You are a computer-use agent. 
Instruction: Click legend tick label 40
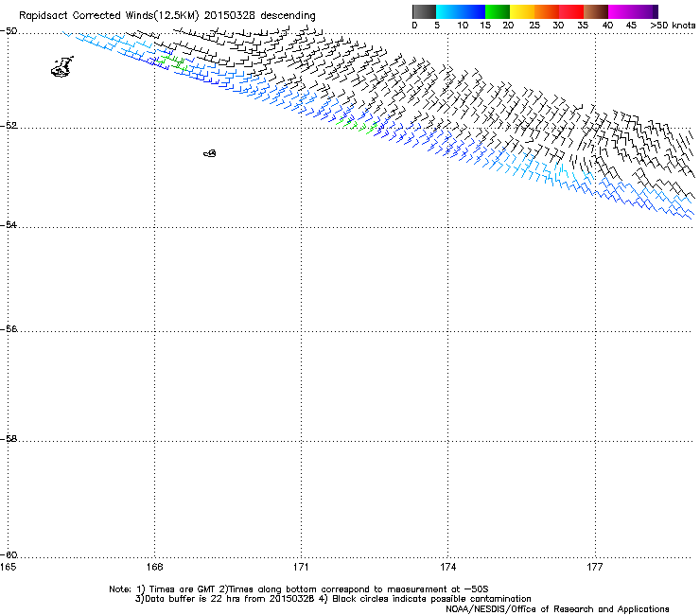click(607, 25)
